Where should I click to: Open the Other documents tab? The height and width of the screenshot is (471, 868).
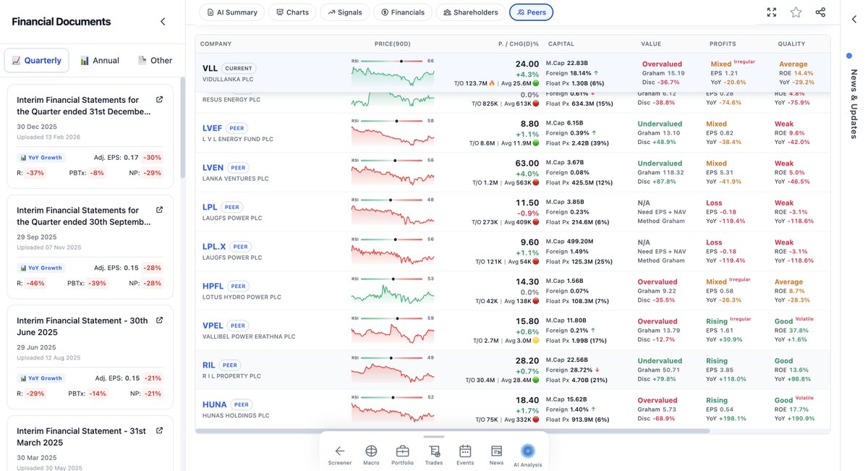pyautogui.click(x=155, y=60)
